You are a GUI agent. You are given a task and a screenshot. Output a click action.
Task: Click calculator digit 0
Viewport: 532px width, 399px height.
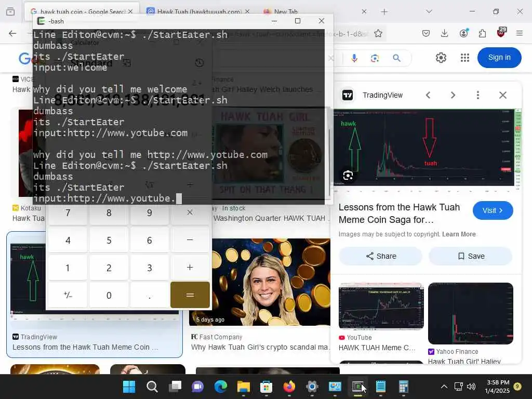[x=109, y=295]
